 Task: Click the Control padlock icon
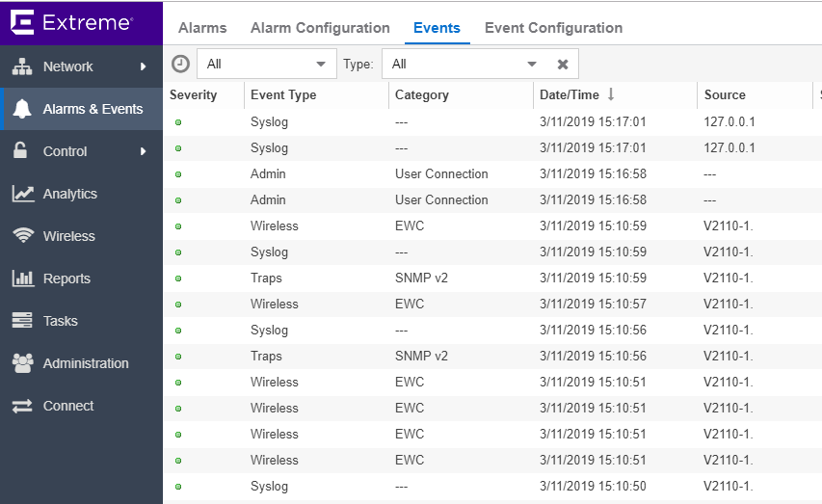coord(22,151)
